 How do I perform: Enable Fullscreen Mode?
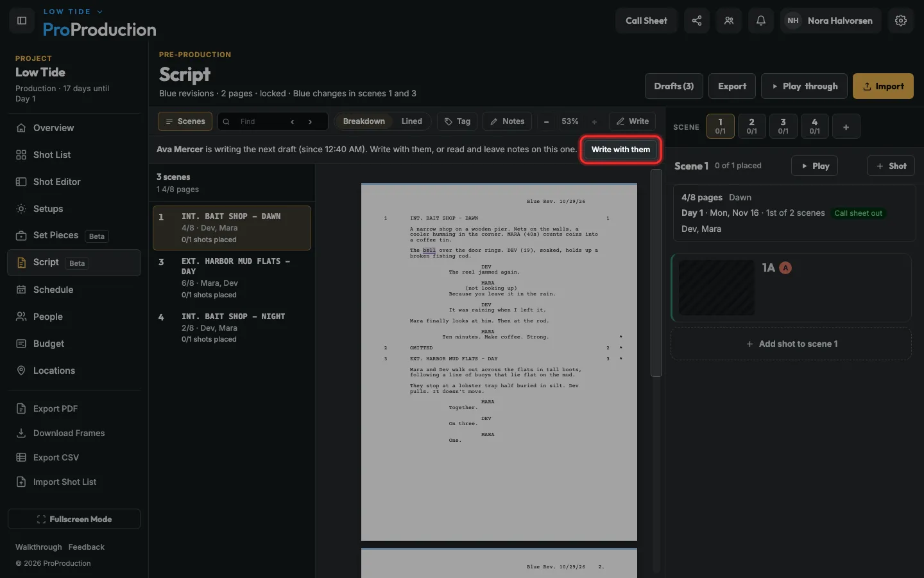coord(74,519)
